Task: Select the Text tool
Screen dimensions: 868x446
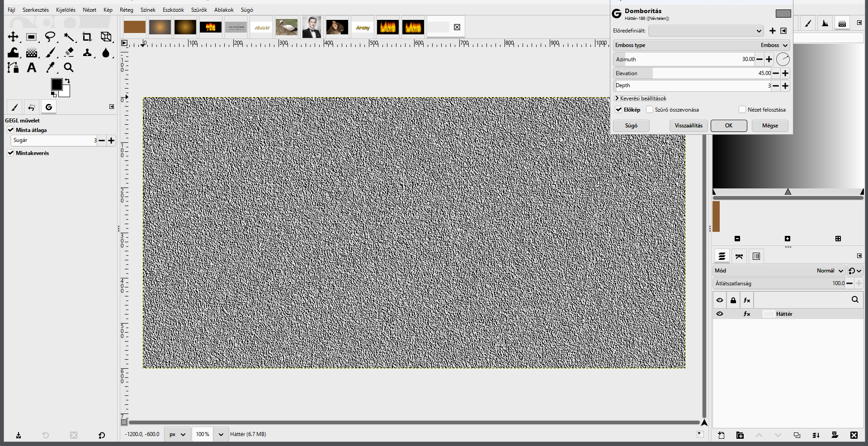Action: pyautogui.click(x=31, y=67)
